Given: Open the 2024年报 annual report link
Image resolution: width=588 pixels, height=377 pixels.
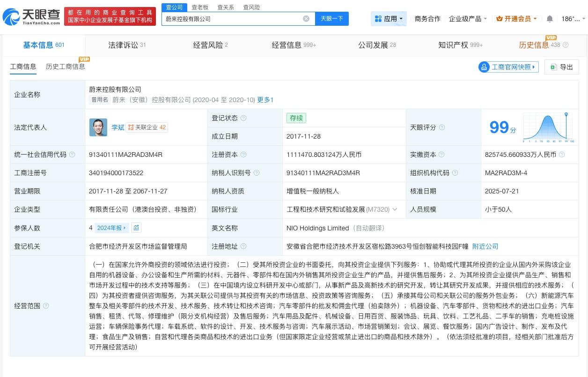Looking at the screenshot, I should [111, 228].
